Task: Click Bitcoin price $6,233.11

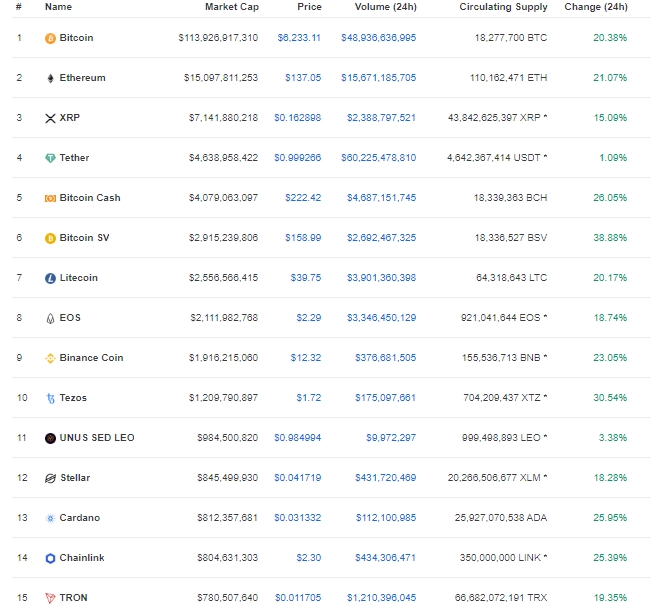Action: point(299,38)
